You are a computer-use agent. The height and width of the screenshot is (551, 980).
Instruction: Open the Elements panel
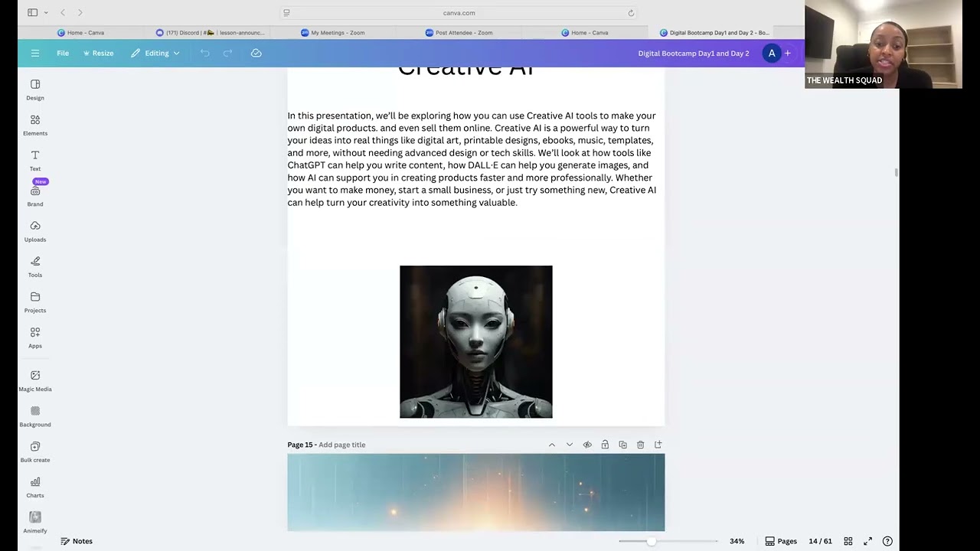[x=35, y=125]
